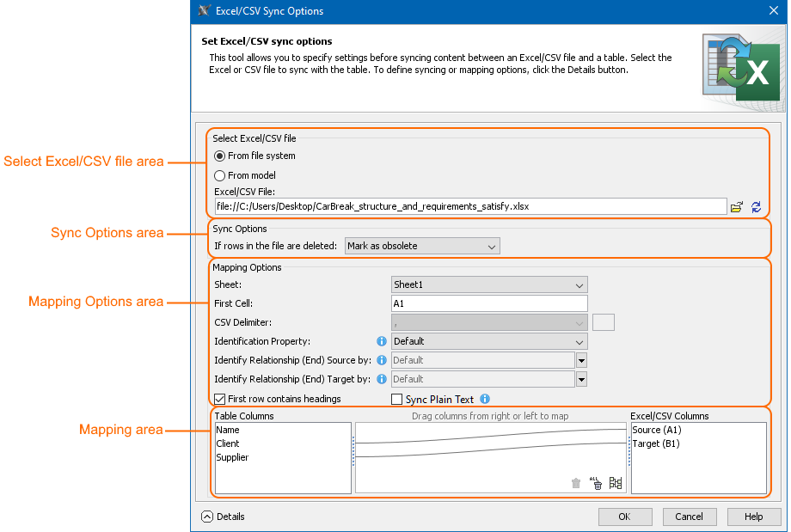Select Supplier in Table Columns

(232, 457)
